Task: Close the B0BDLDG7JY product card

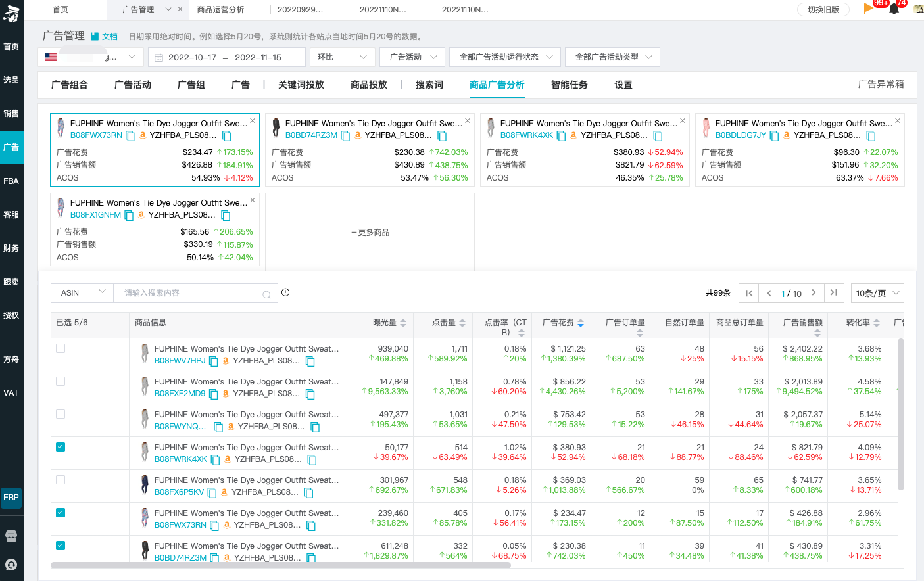Action: (x=898, y=121)
